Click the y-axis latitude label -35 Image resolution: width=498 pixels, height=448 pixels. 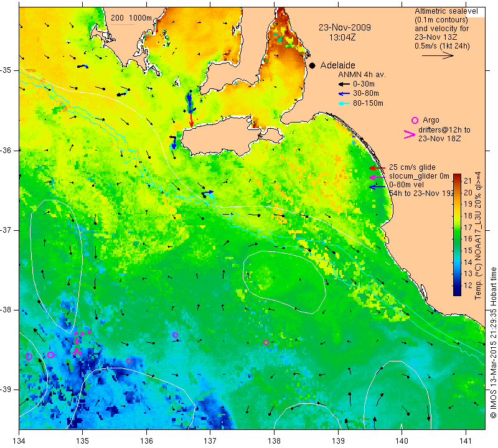tap(6, 70)
